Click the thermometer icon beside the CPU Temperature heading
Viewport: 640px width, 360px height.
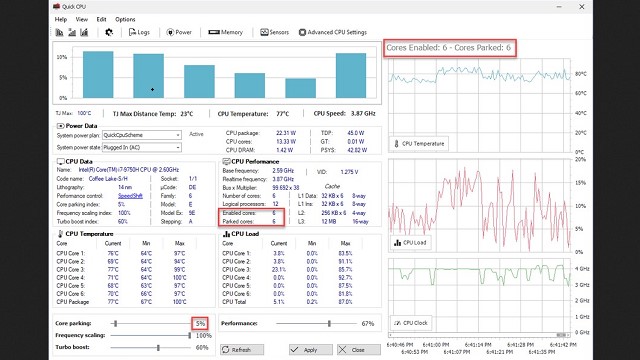click(60, 234)
